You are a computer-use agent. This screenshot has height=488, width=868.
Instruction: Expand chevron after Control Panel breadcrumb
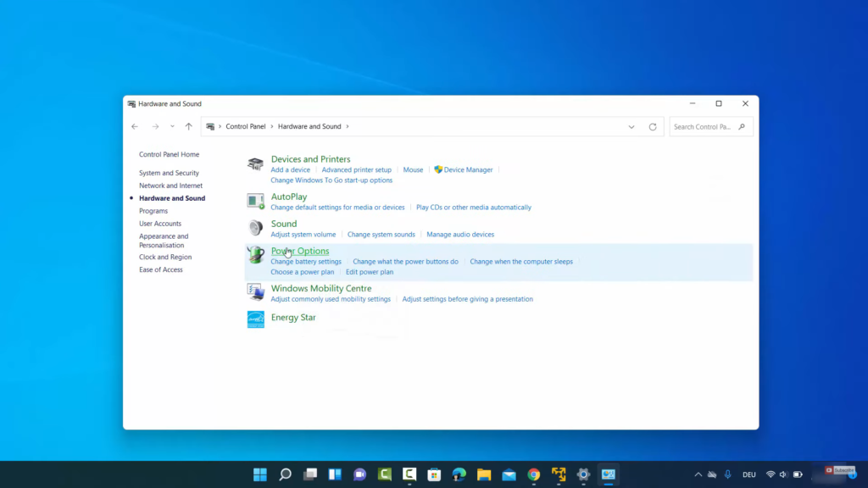pos(272,127)
